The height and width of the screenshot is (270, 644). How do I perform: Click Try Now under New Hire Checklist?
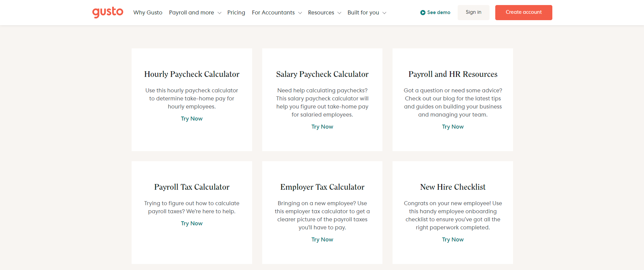453,239
